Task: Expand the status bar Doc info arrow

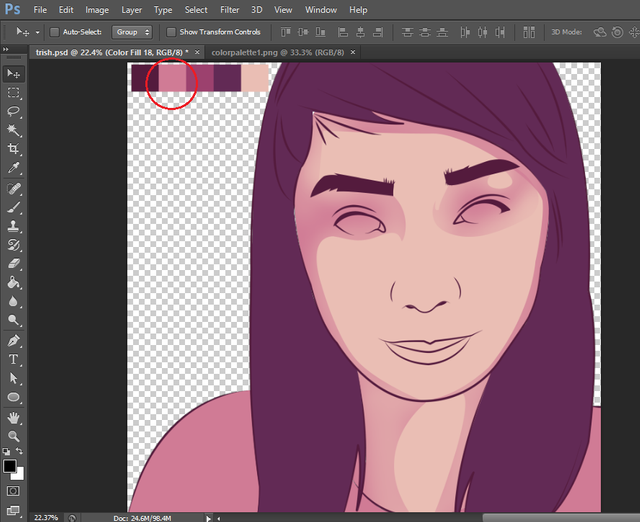Action: click(x=208, y=517)
